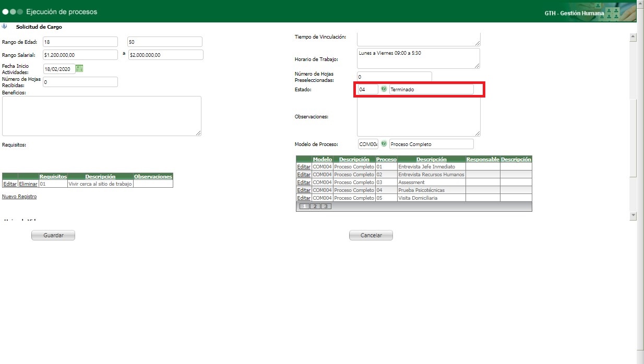Edit the Prueba Psicotécnicas process row
The image size is (644, 364).
304,190
